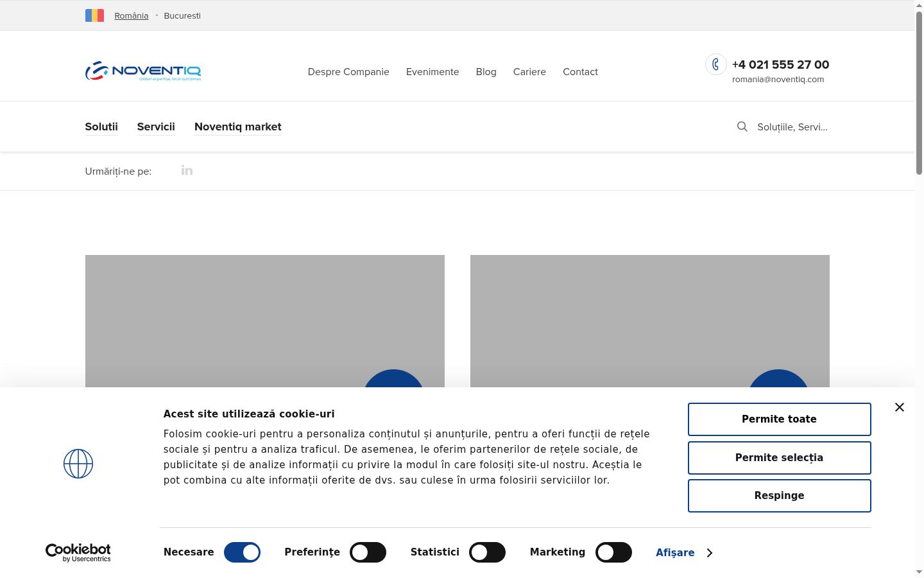
Task: Click the phone icon beside the number
Action: point(715,64)
